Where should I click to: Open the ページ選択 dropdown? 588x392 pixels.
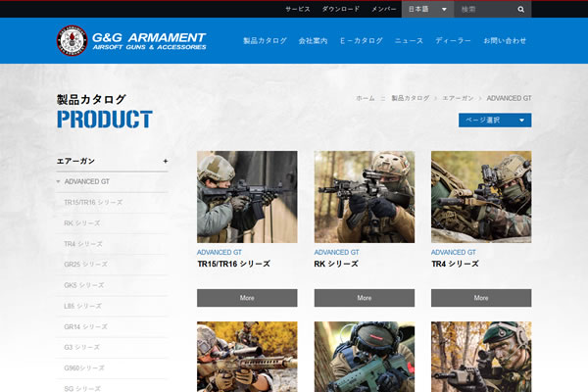click(x=495, y=120)
